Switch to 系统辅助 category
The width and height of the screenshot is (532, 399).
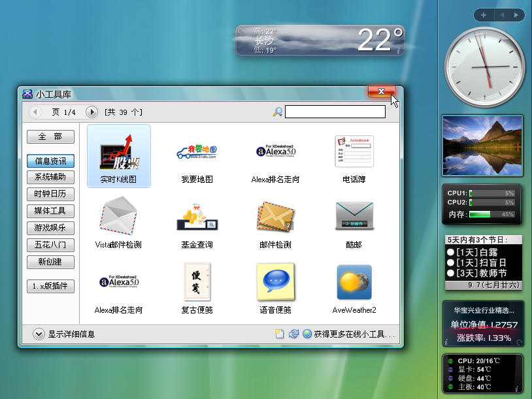(x=50, y=177)
